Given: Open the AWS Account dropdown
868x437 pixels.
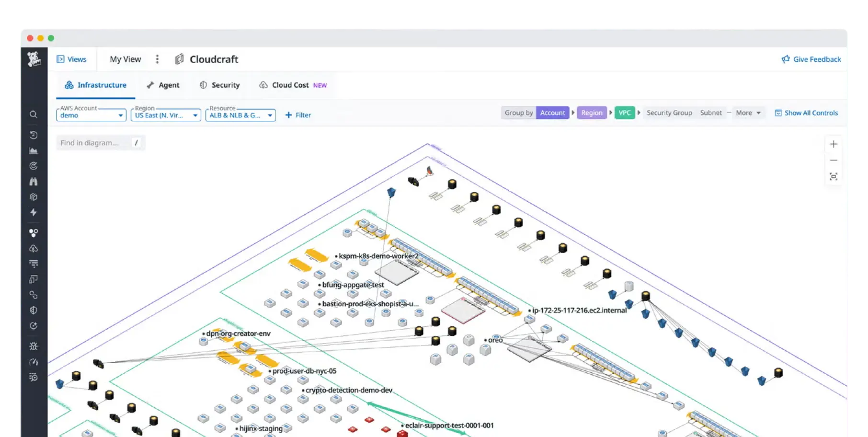Looking at the screenshot, I should 91,115.
